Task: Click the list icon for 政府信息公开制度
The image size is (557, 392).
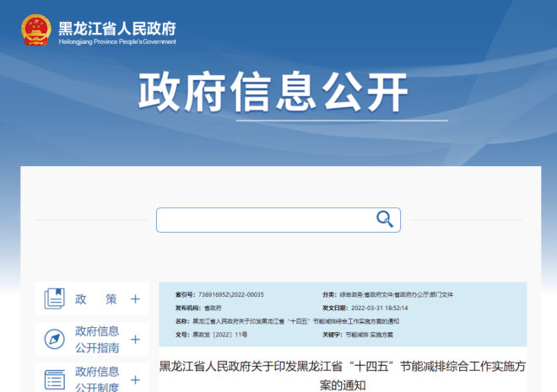Action: point(55,379)
